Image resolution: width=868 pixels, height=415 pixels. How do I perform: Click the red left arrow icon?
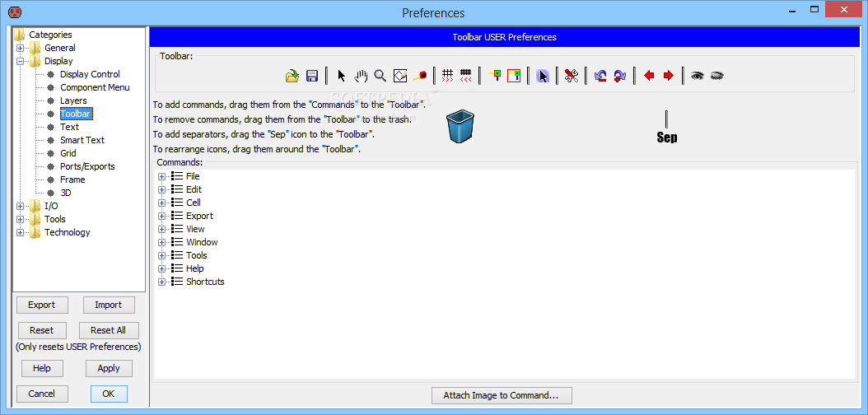coord(649,76)
